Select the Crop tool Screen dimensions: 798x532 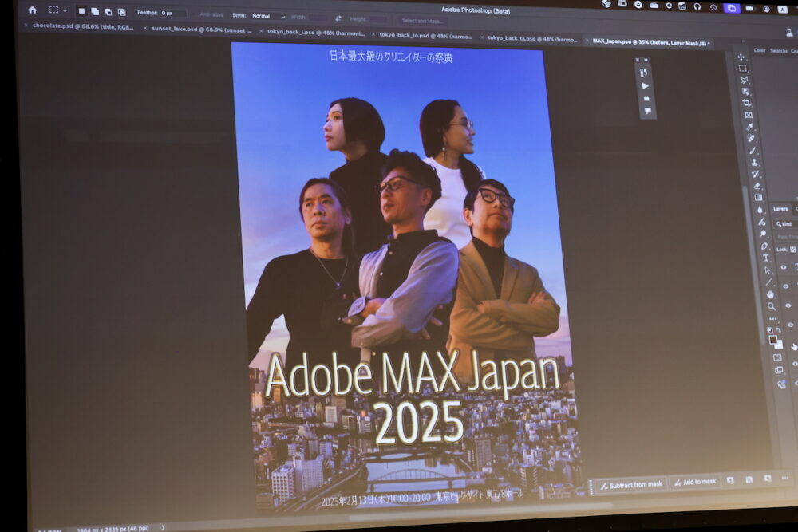click(x=746, y=103)
